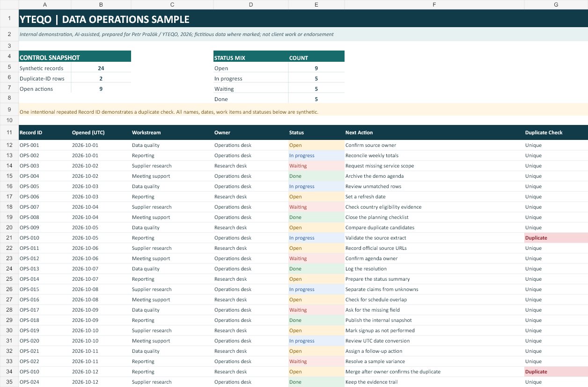588x387 pixels.
Task: Select the row 34 header
Action: pos(9,372)
